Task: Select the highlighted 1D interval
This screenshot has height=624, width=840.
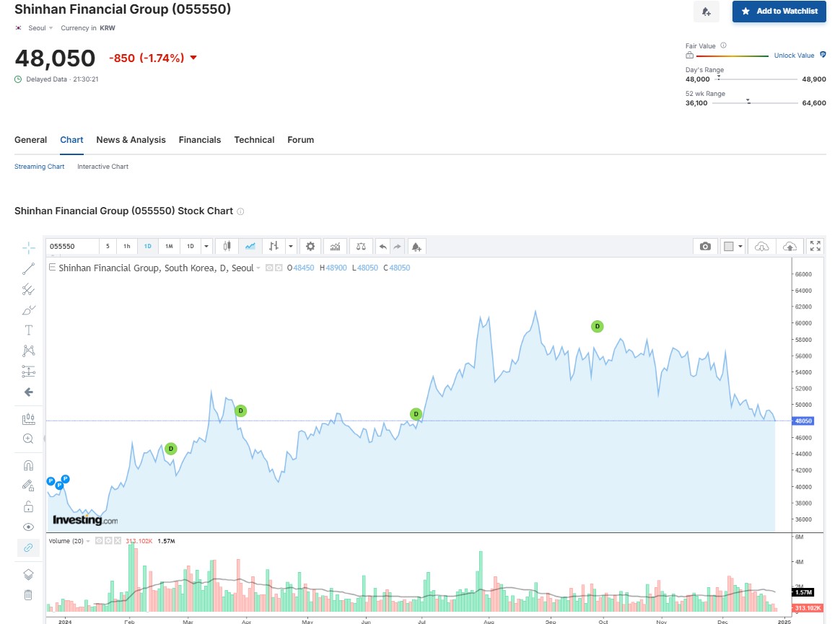Action: coord(148,247)
